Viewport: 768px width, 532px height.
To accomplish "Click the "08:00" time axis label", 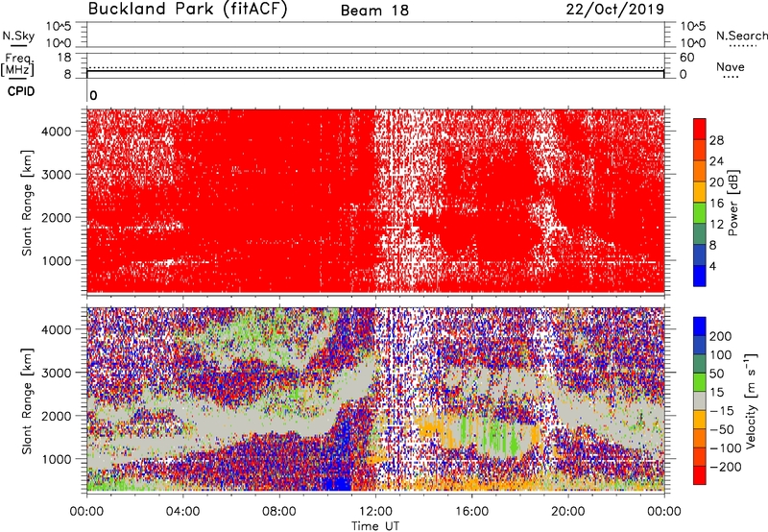I will click(279, 512).
